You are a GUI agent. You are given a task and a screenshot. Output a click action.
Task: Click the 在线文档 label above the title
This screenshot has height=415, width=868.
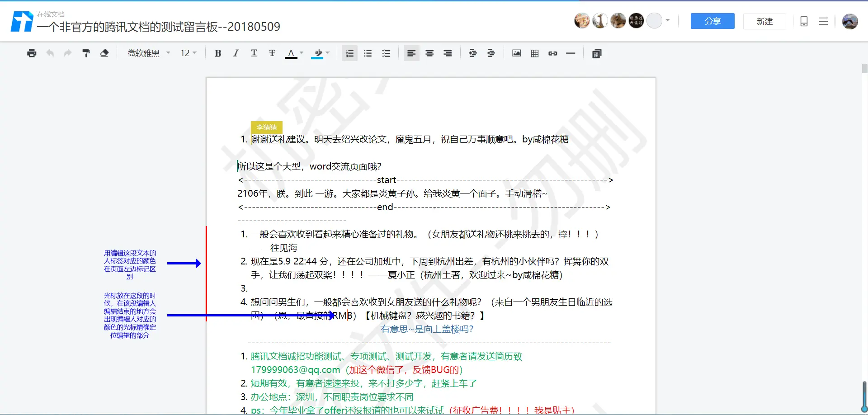point(51,14)
